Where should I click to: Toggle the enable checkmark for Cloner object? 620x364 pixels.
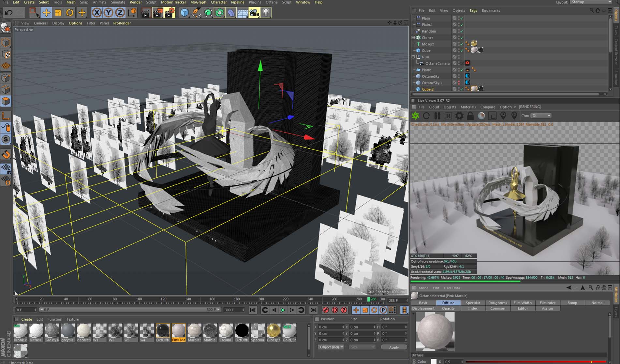tap(462, 38)
